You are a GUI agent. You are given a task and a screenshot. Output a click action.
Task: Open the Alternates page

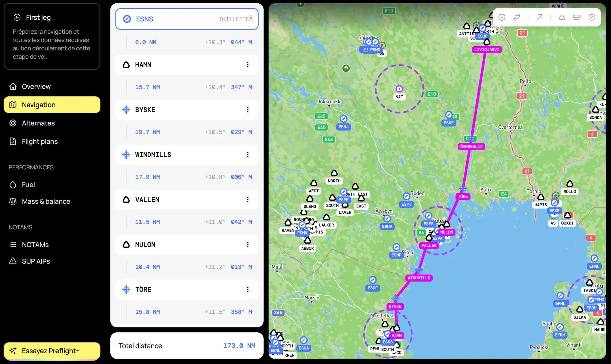point(38,123)
